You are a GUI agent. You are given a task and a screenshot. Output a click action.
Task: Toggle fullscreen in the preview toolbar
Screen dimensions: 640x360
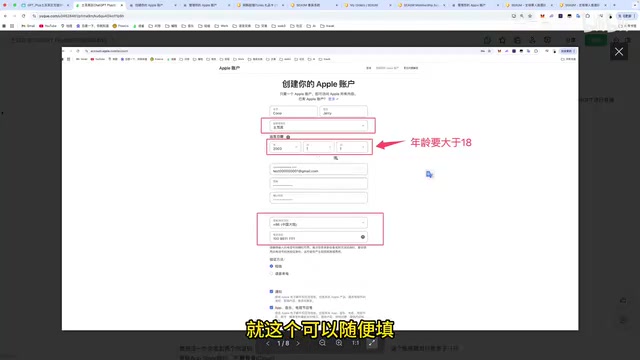click(x=371, y=343)
